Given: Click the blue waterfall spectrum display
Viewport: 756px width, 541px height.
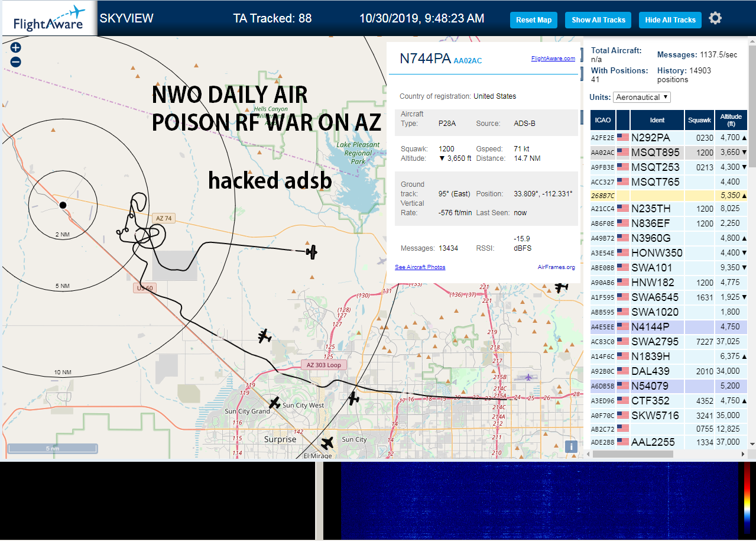Looking at the screenshot, I should pos(540,501).
